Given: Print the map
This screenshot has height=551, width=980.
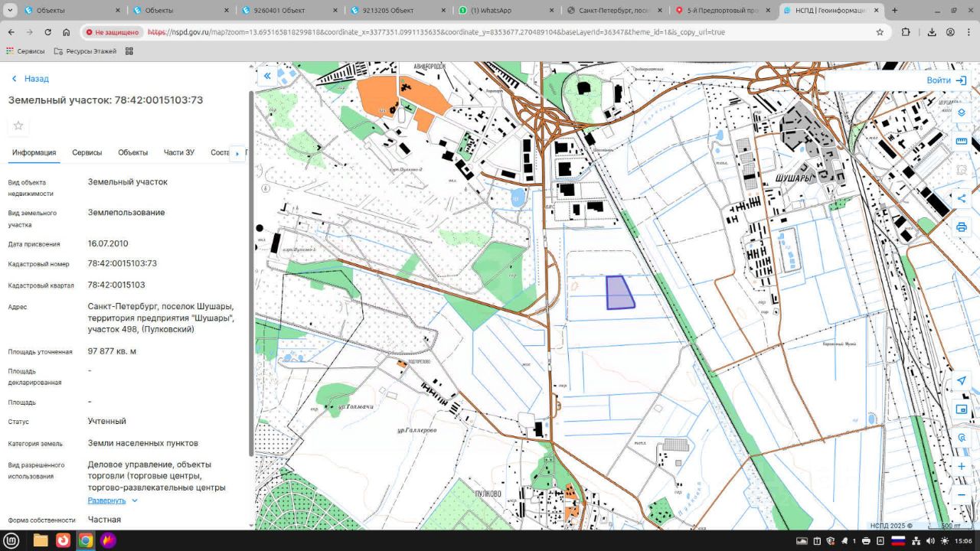Looking at the screenshot, I should click(962, 227).
